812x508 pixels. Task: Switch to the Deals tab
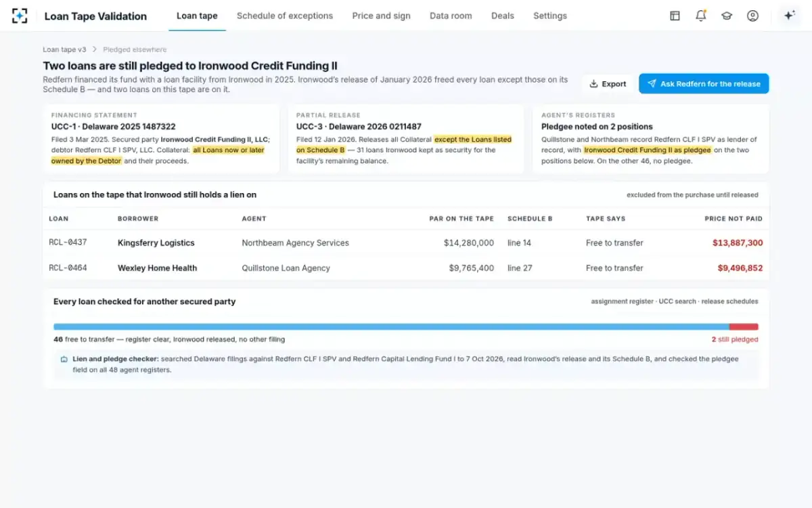(503, 16)
